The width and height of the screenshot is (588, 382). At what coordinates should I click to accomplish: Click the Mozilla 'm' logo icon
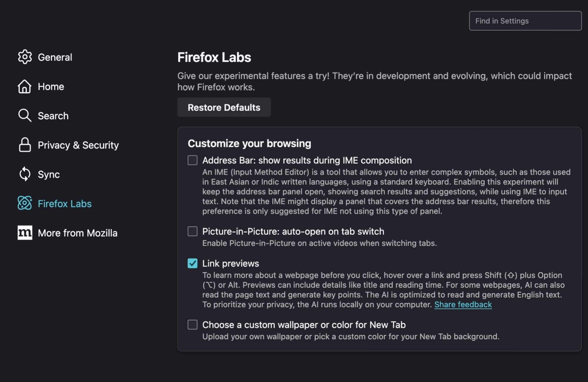25,233
